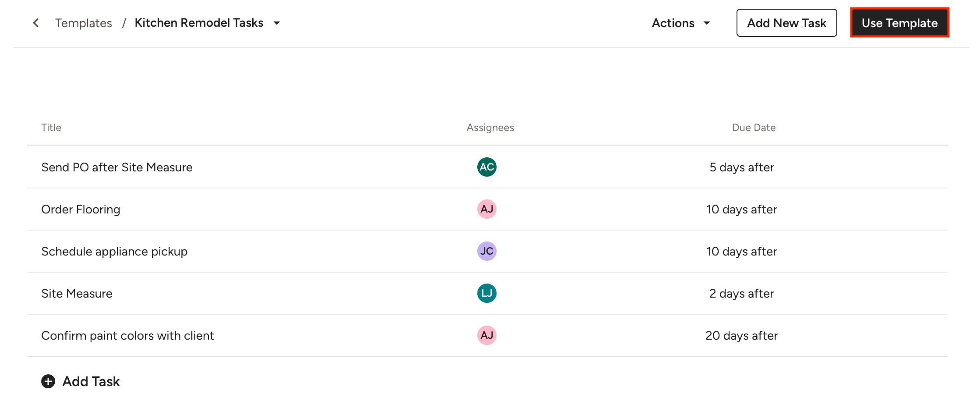Click the plus icon beside Add Task
The image size is (980, 412).
click(x=48, y=381)
